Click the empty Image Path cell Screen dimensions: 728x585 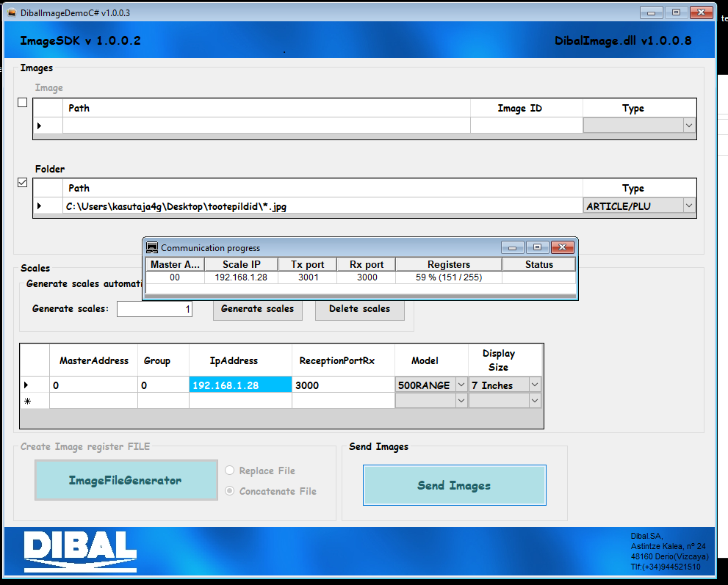(267, 126)
